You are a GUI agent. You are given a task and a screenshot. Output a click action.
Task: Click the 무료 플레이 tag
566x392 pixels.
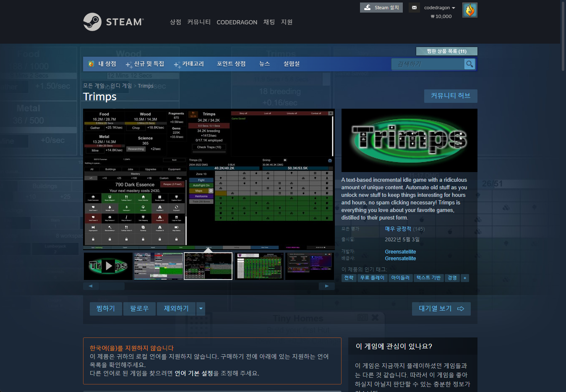coord(372,278)
